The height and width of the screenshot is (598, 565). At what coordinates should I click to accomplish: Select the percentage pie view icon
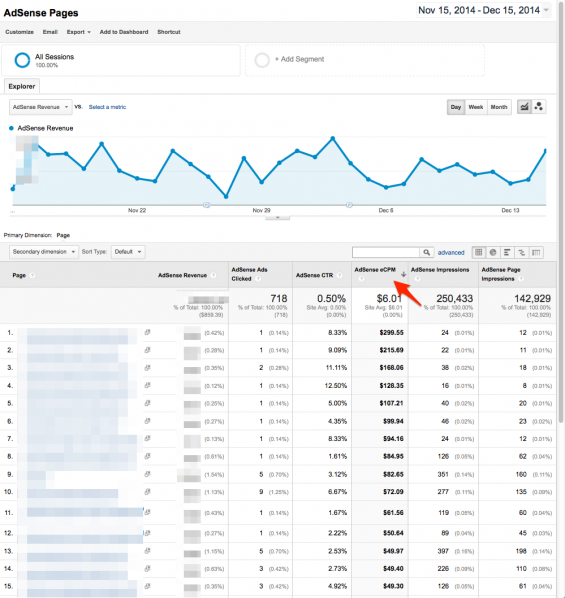point(493,252)
